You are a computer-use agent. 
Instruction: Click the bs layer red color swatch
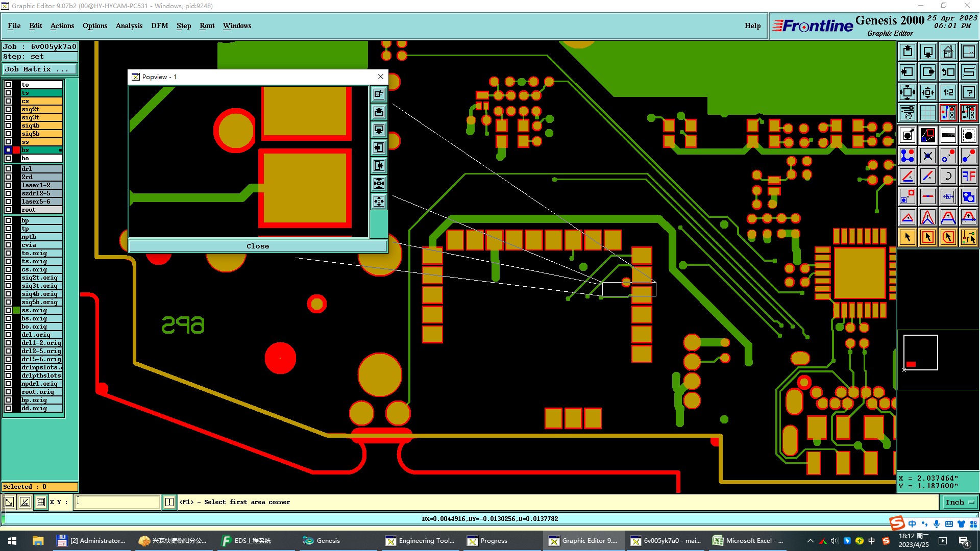coord(16,150)
